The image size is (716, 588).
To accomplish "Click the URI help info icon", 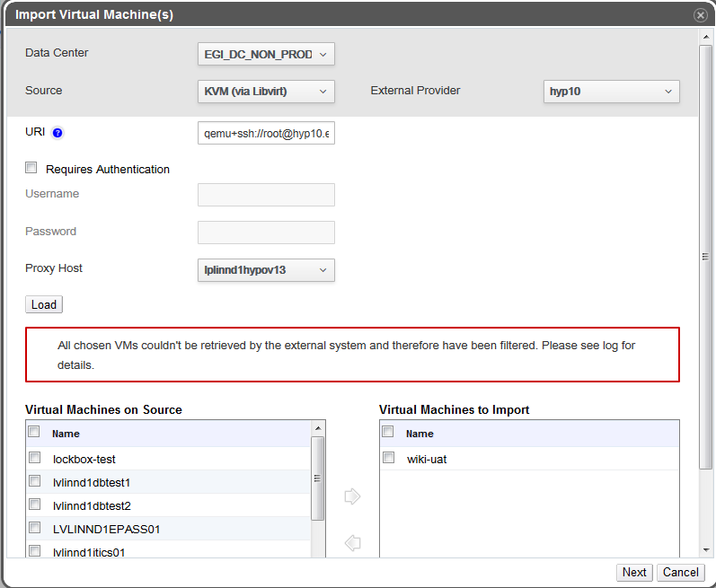I will tap(57, 133).
